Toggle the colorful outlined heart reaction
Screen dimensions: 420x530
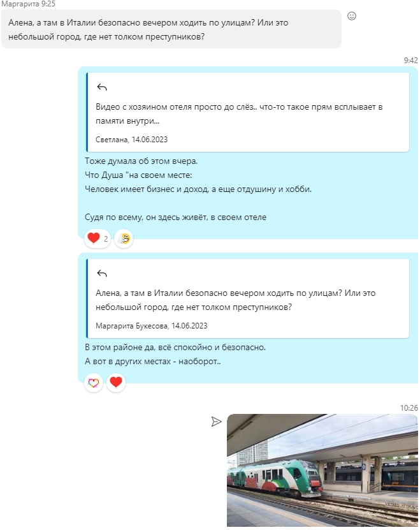coord(94,382)
